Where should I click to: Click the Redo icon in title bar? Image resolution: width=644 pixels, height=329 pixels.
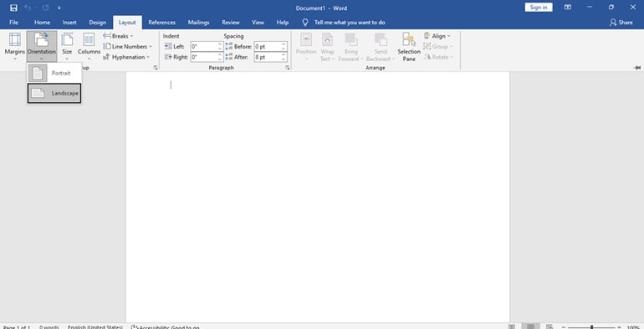45,8
